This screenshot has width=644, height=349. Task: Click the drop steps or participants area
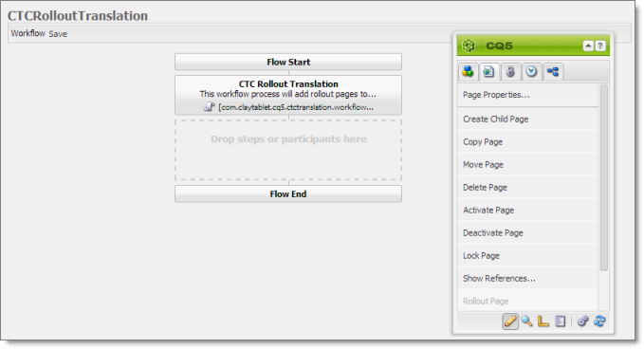pos(288,150)
